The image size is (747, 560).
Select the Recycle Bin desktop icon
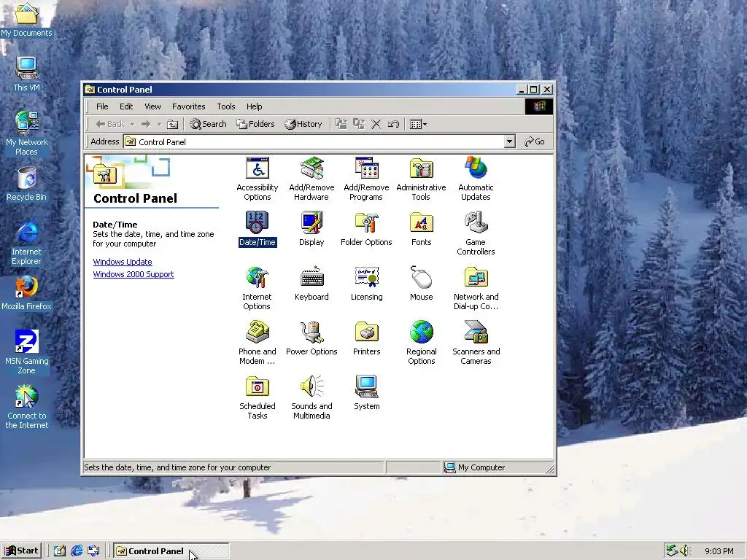point(27,184)
